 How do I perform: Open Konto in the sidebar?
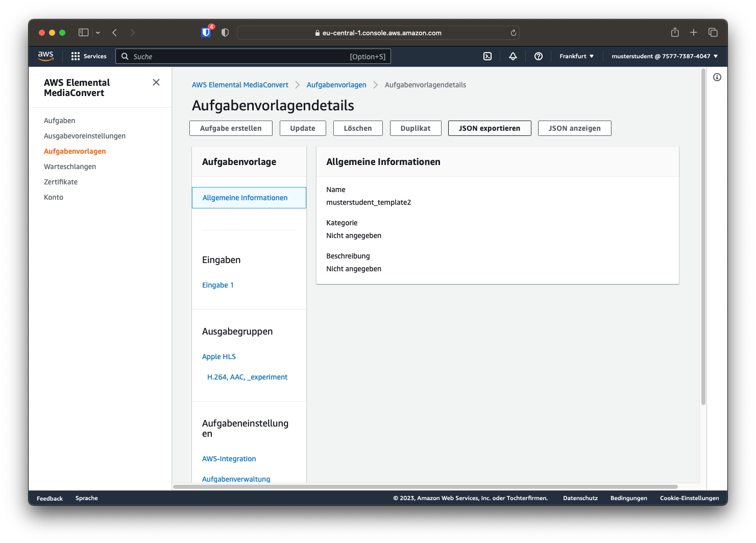click(54, 197)
